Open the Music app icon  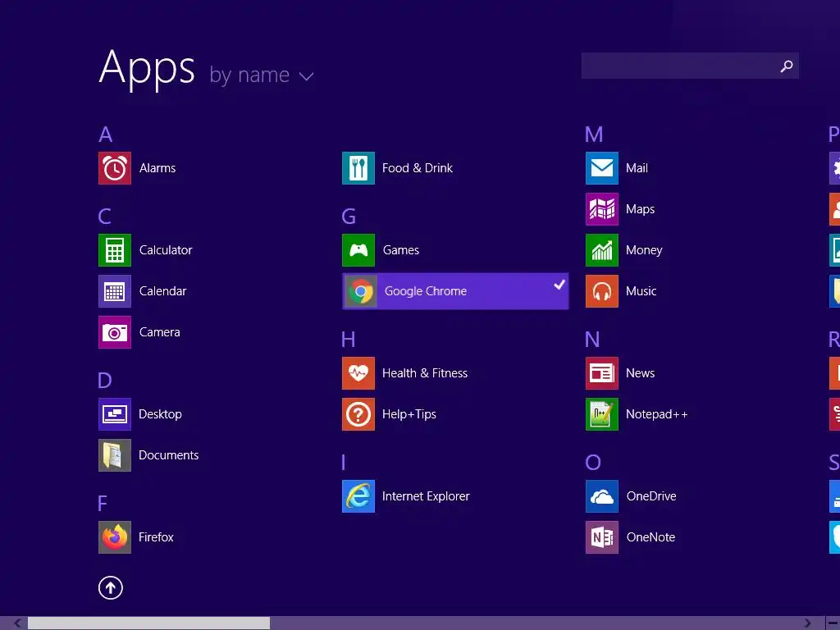(x=602, y=291)
